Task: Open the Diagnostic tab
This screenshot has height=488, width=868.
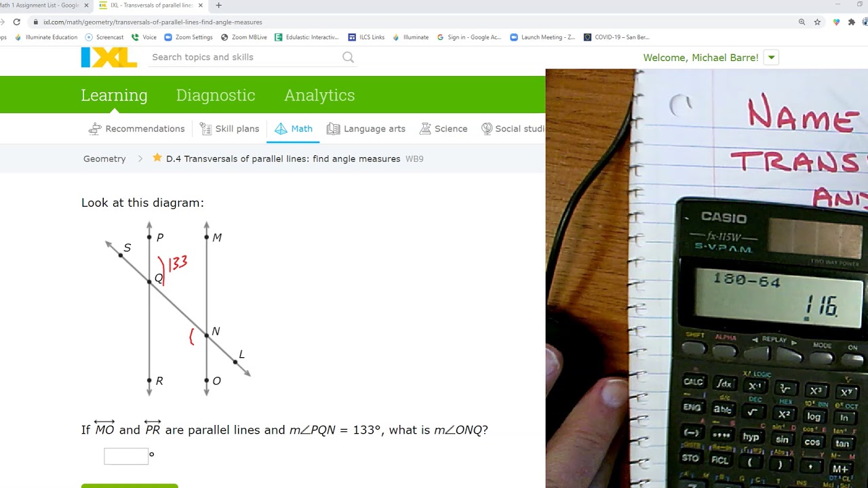Action: (x=216, y=95)
